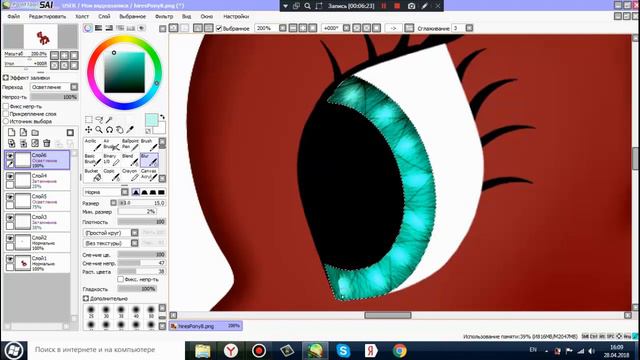Swap foreground and background colors arrow
640x360 pixels.
point(162,117)
